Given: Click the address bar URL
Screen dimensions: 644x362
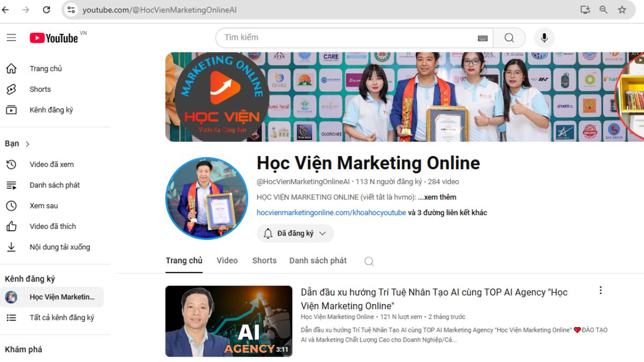Looking at the screenshot, I should coord(159,10).
